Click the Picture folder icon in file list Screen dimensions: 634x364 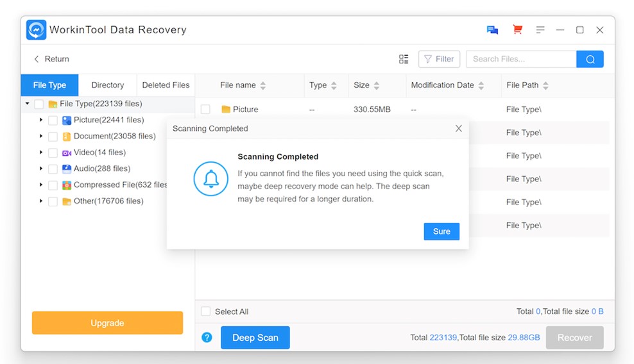click(x=226, y=109)
